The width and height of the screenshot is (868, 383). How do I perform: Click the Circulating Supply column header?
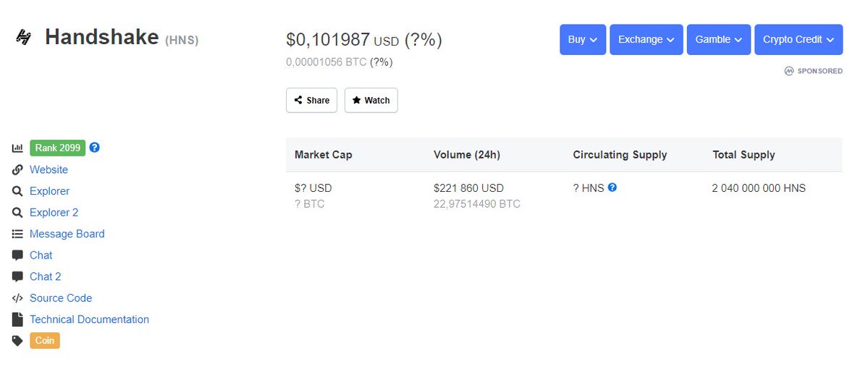[620, 155]
